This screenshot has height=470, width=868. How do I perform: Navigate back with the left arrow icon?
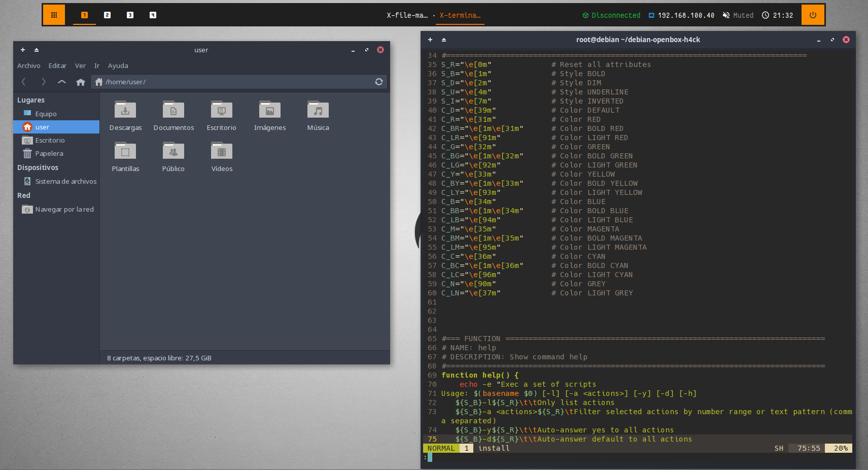(x=23, y=82)
